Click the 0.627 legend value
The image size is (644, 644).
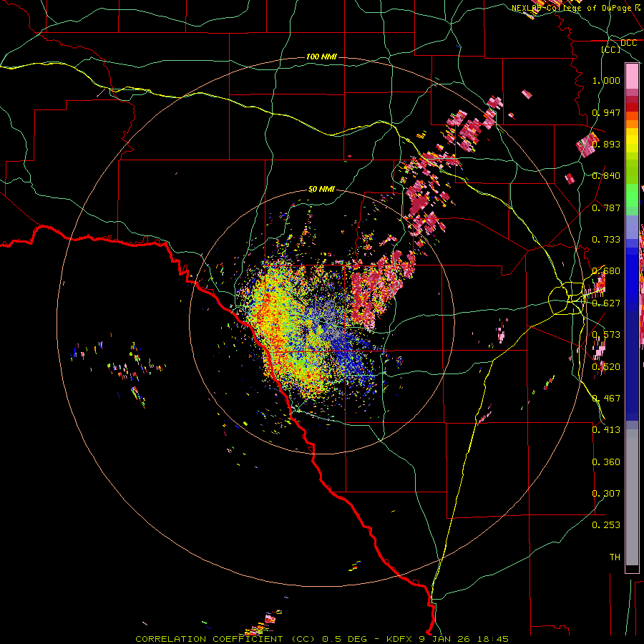coord(606,303)
